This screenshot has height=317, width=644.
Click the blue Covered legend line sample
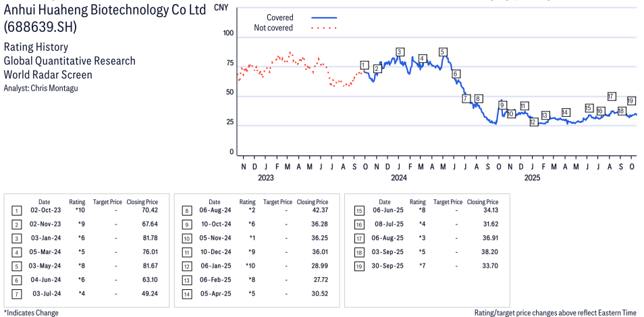tap(324, 18)
